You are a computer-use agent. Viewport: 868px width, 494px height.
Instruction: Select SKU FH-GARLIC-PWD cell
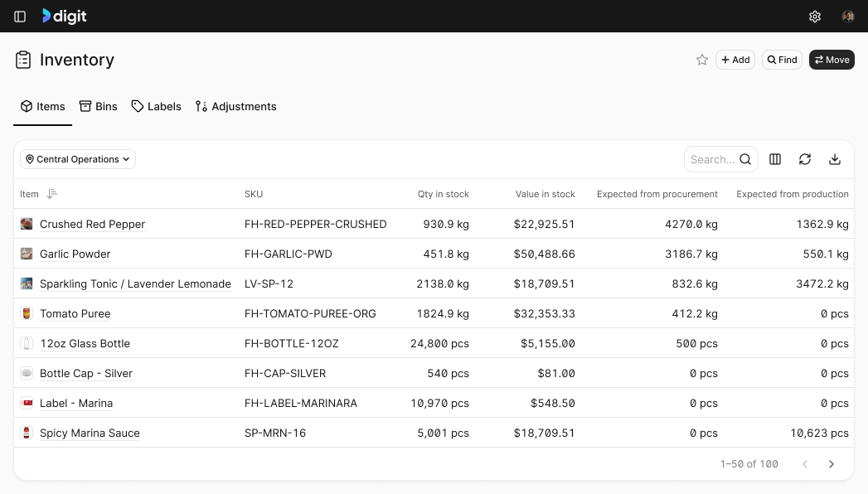click(x=289, y=254)
